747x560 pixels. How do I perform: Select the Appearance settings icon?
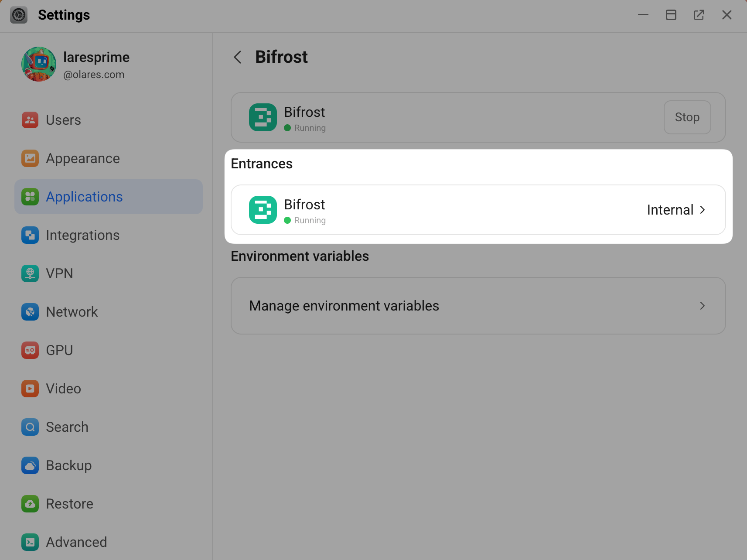[x=30, y=158]
